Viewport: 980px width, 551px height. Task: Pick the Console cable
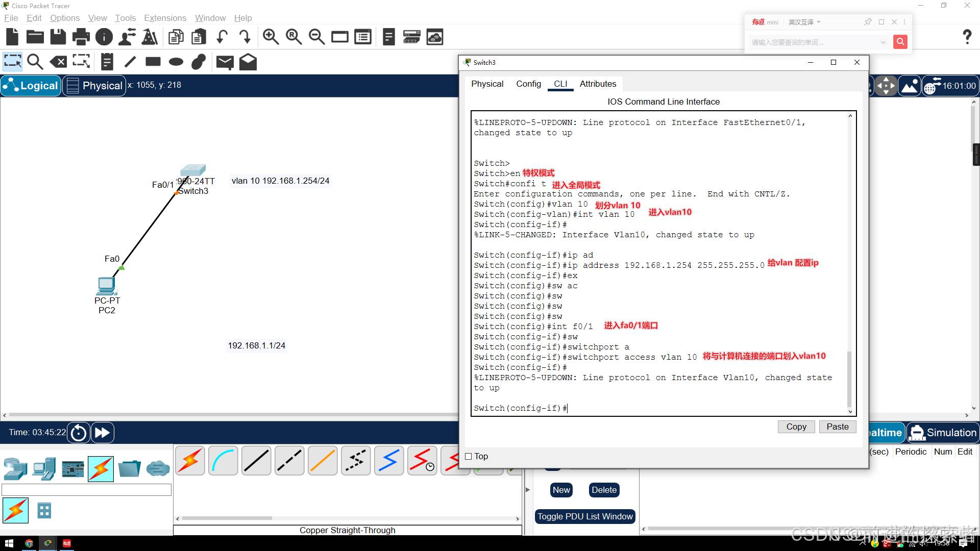(223, 461)
